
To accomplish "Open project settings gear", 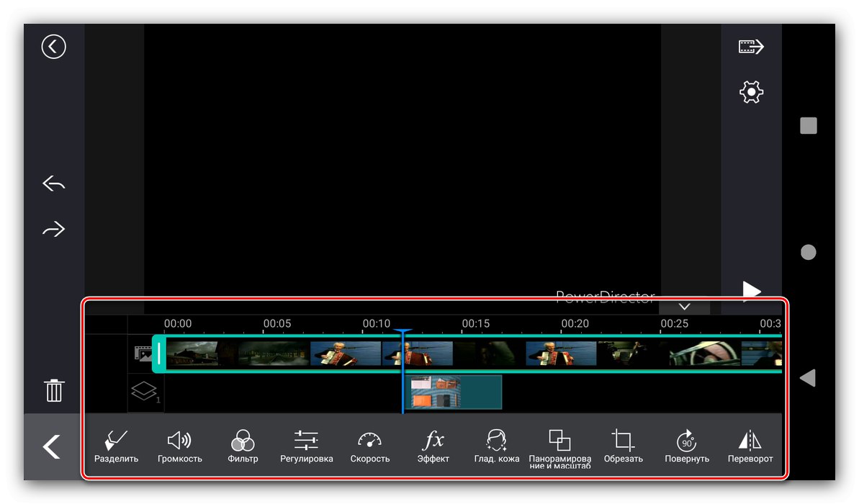I will click(751, 92).
